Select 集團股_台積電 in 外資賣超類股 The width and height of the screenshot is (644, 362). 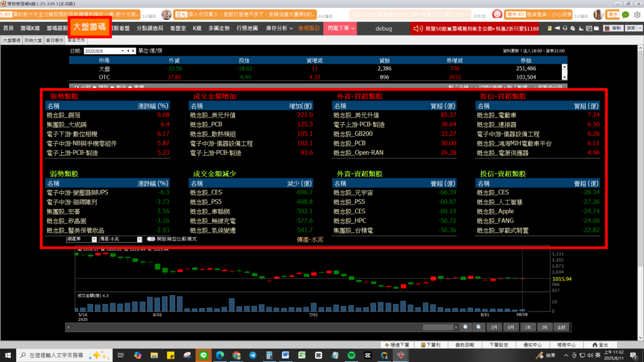[395, 230]
